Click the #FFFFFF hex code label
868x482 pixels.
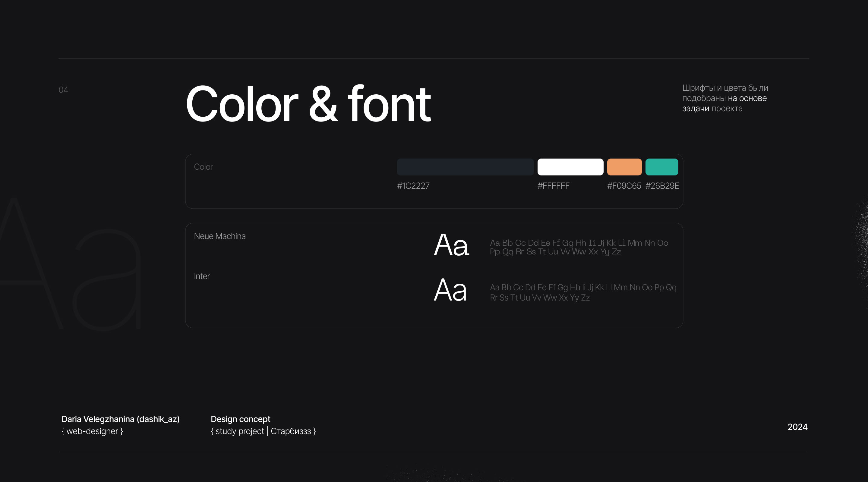click(553, 186)
